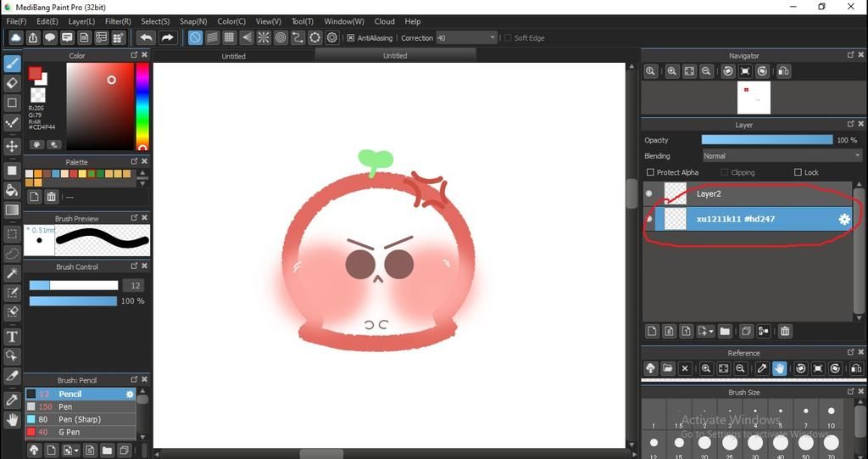Flip view using last Navigator icon
868x459 pixels.
[783, 71]
